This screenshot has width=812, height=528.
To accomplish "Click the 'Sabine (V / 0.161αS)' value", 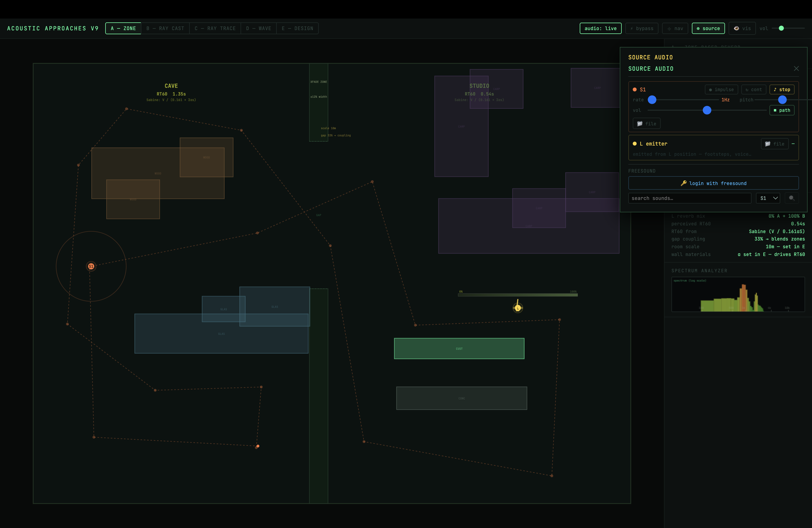I will [x=777, y=231].
